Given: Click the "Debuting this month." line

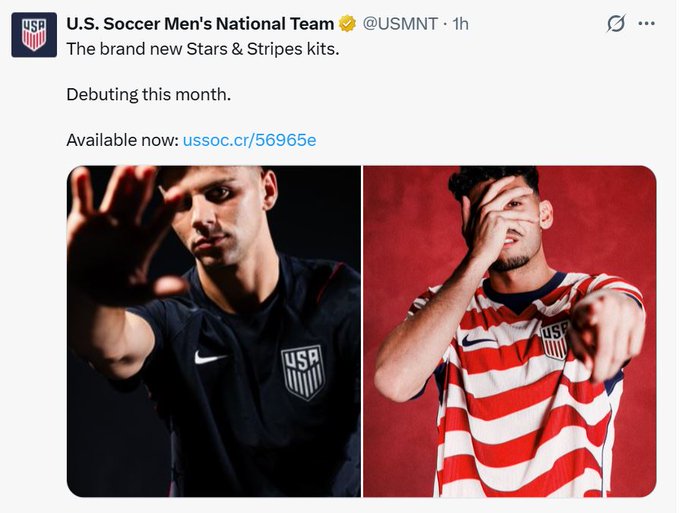Looking at the screenshot, I should pyautogui.click(x=148, y=95).
